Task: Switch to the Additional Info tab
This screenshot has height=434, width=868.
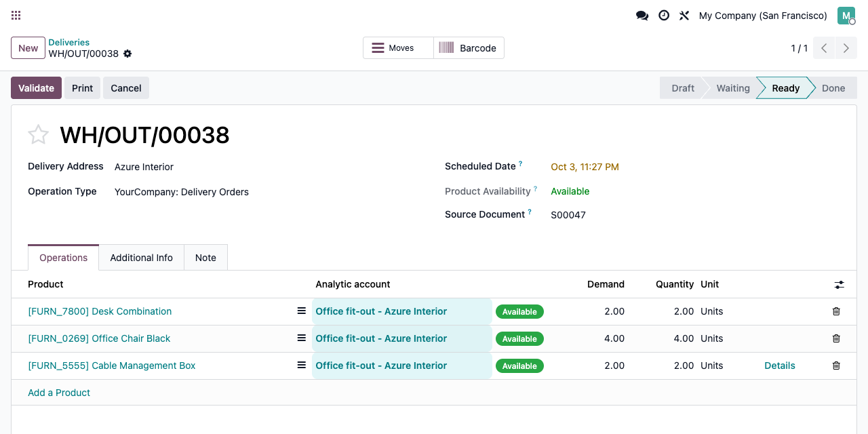Action: click(x=141, y=258)
